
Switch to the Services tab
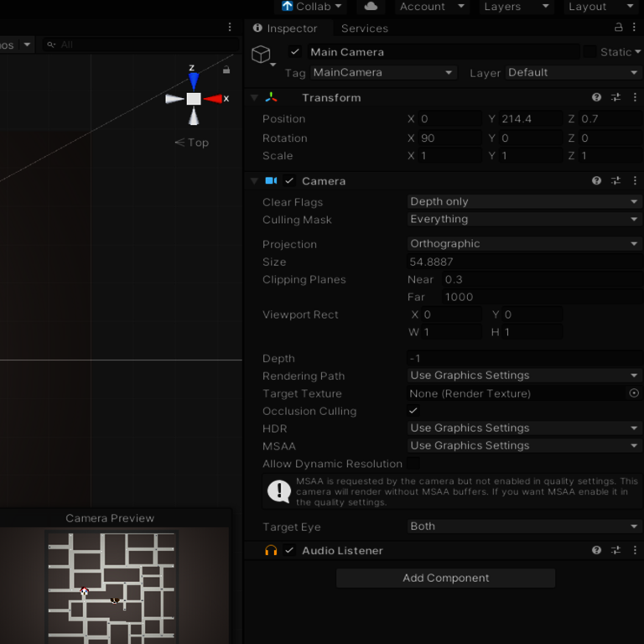364,29
